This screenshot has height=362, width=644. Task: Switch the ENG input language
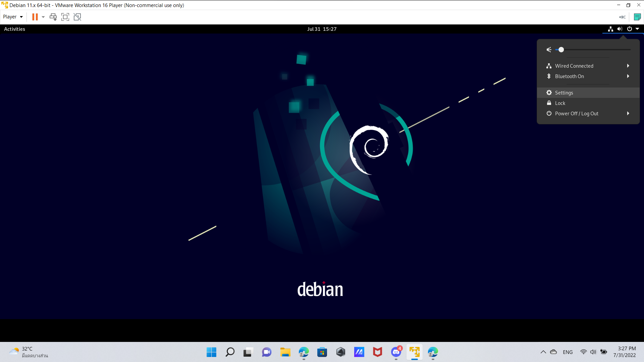568,352
